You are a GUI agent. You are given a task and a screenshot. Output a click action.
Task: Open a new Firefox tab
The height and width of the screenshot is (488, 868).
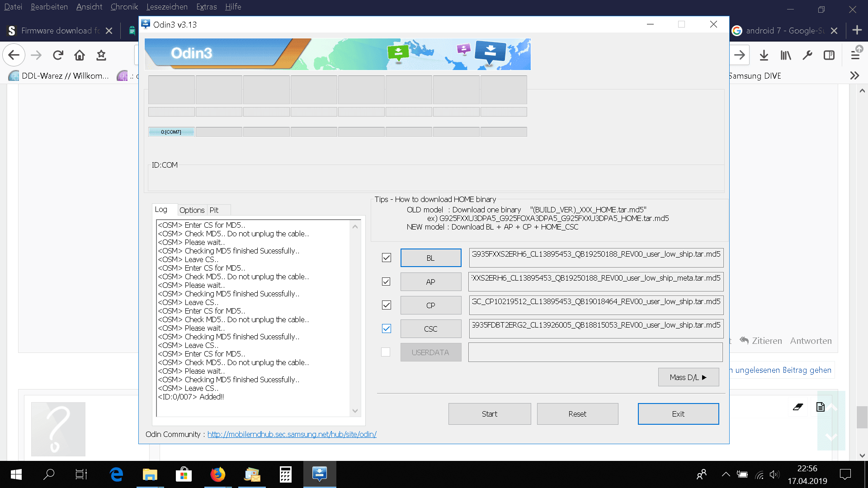tap(857, 30)
